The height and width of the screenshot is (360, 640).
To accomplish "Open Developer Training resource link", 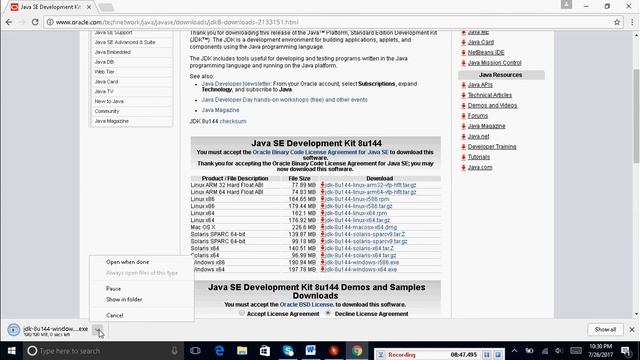I will click(492, 147).
